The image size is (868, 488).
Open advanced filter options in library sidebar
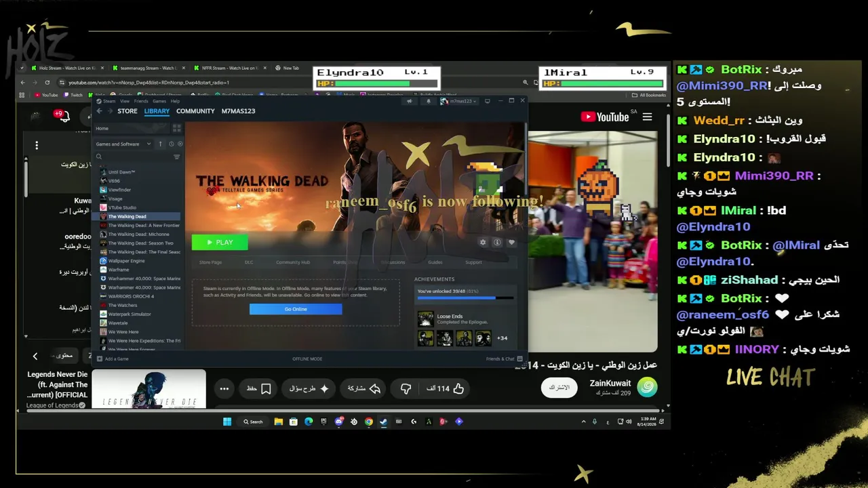click(x=176, y=157)
